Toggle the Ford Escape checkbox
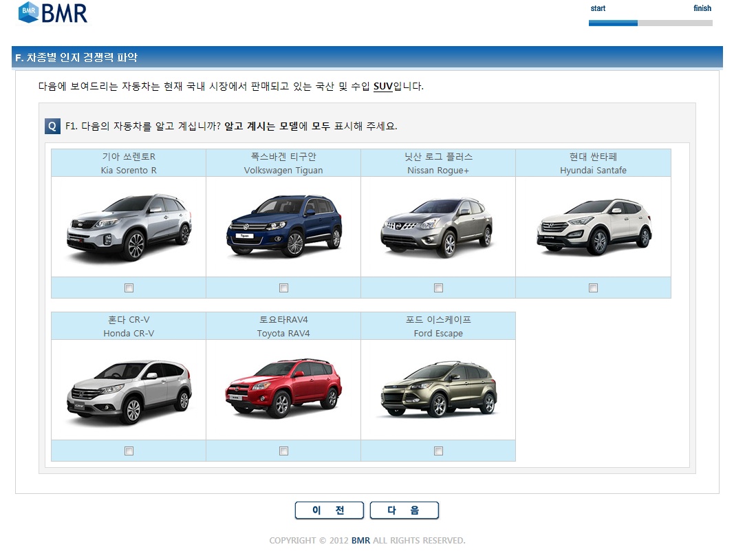The width and height of the screenshot is (745, 560). (438, 451)
